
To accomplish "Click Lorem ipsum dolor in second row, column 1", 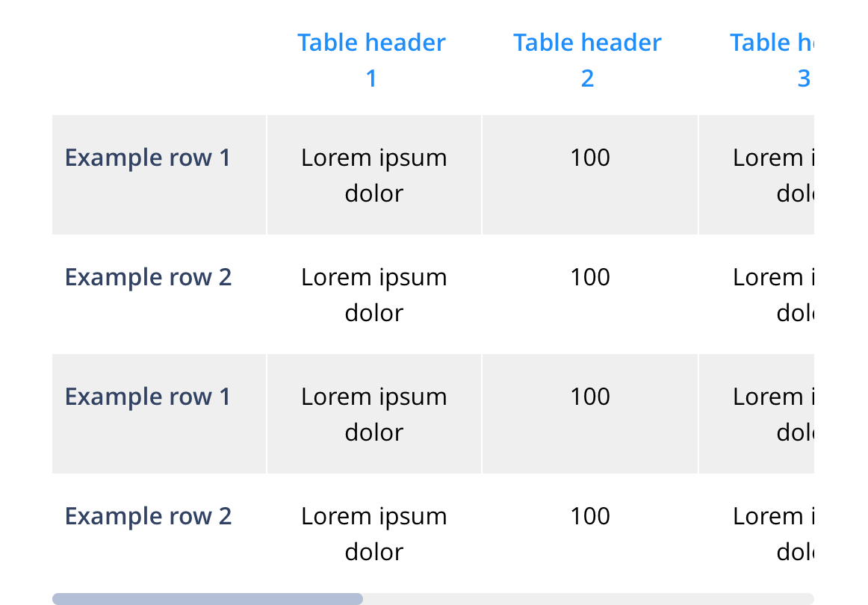I will (x=373, y=294).
